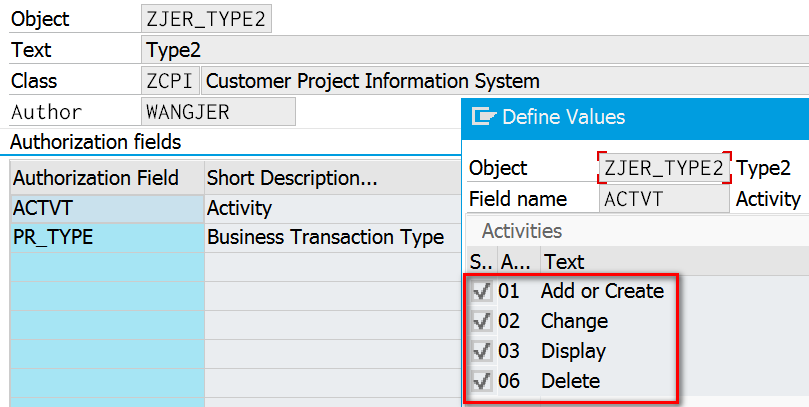
Task: Uncheck the 03 Display activity checkbox
Action: [x=482, y=351]
